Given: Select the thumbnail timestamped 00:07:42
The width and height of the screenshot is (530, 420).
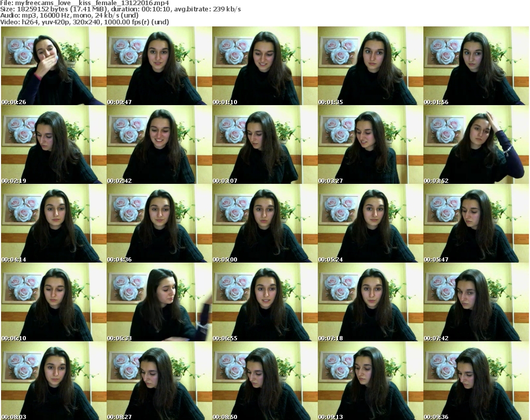Looking at the screenshot, I should [x=476, y=302].
